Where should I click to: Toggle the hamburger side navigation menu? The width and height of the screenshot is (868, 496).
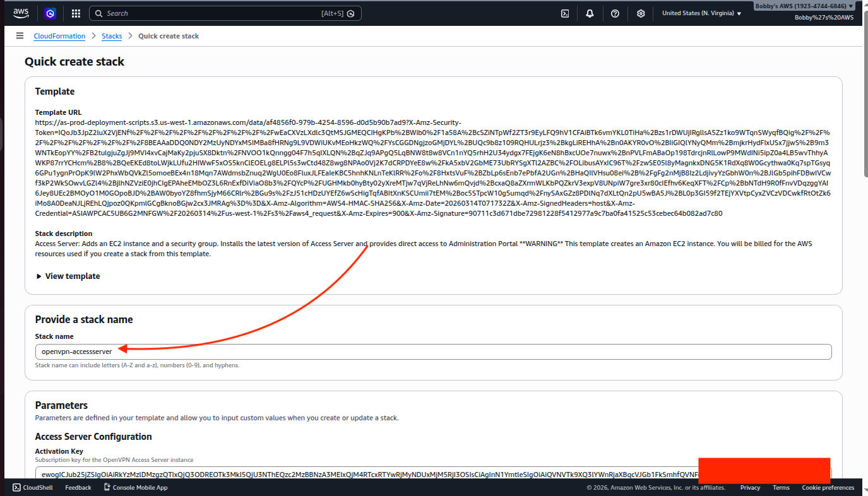click(x=20, y=36)
